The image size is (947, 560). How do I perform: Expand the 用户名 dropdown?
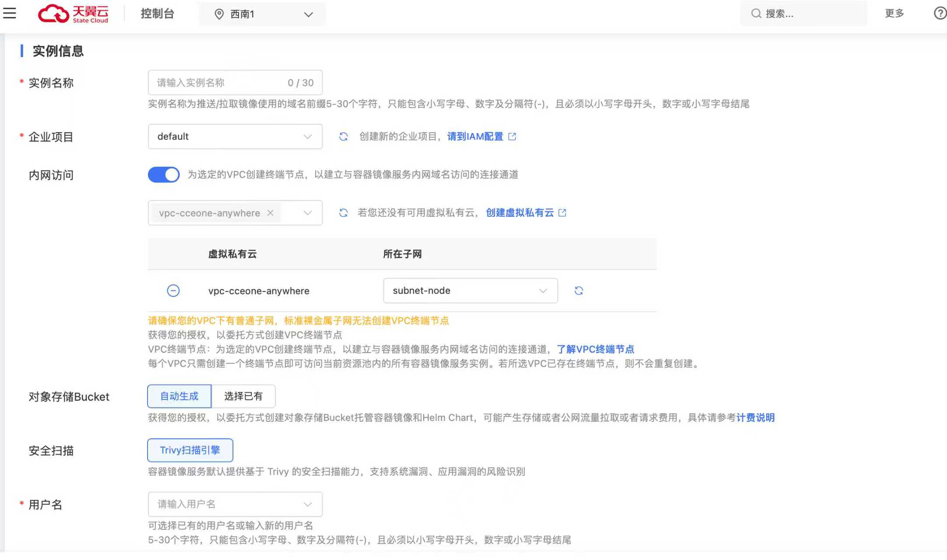235,504
